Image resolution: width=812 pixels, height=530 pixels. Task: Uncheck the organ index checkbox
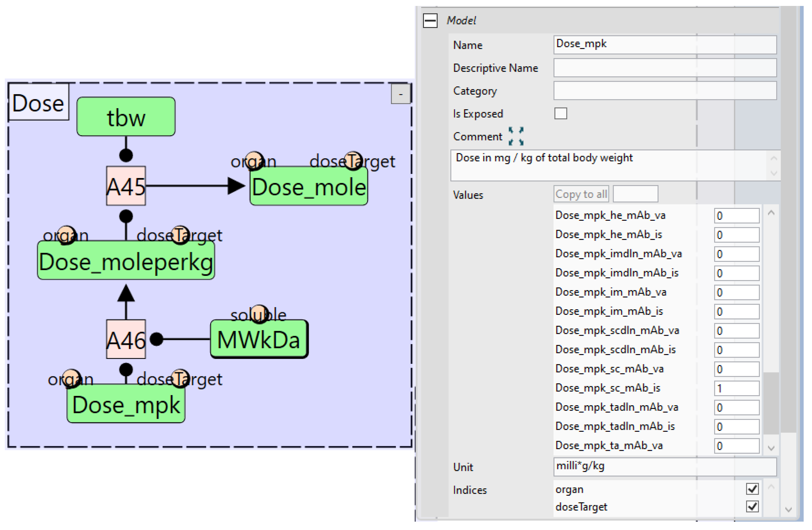point(752,489)
